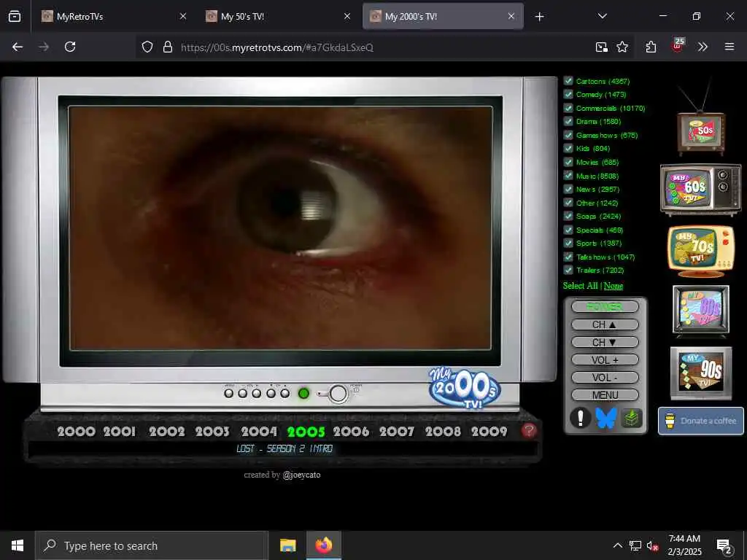The width and height of the screenshot is (747, 560).
Task: Switch to the MyRetroTVs tab
Action: coord(113,16)
